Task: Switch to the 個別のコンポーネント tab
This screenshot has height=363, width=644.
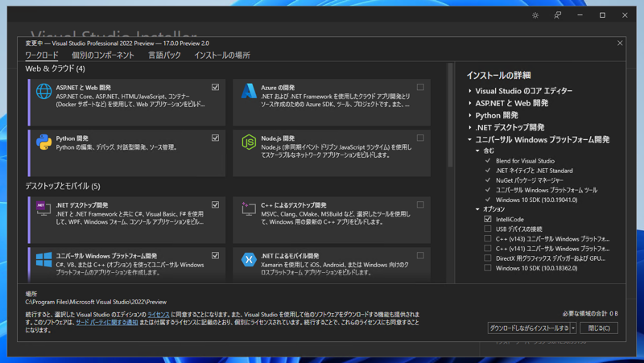Action: tap(103, 56)
